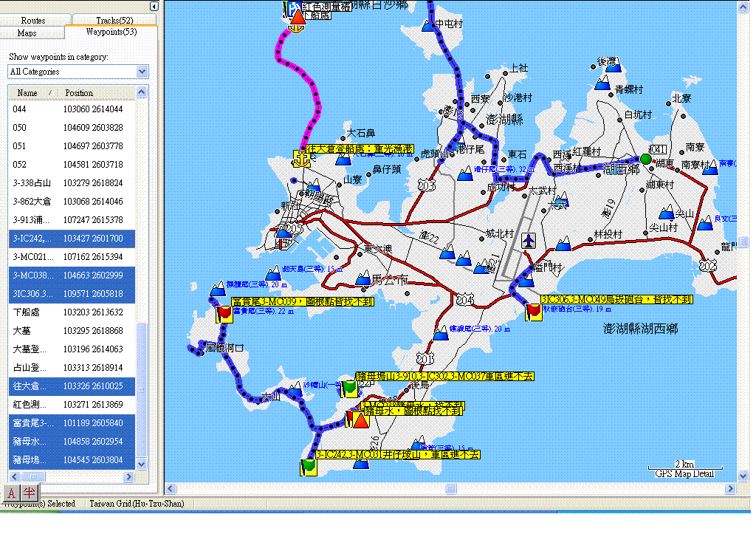Sort waypoints by Position column header

click(x=97, y=92)
